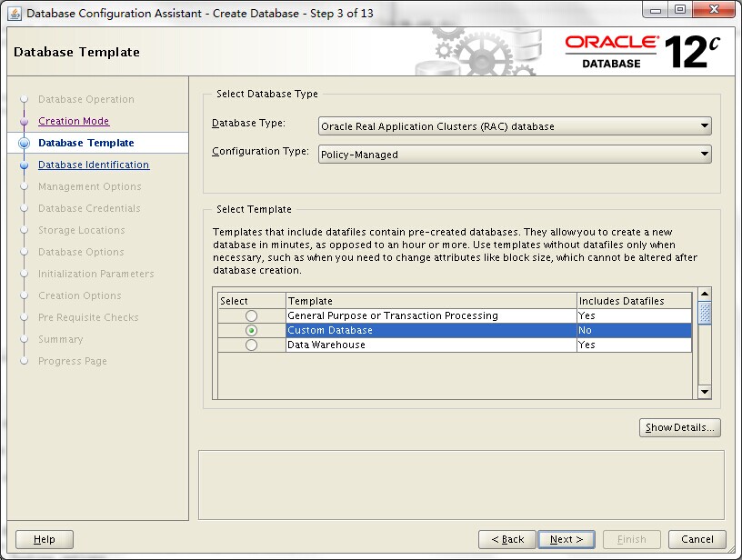Click the Yes cell in General Purpose row
742x560 pixels.
[634, 315]
